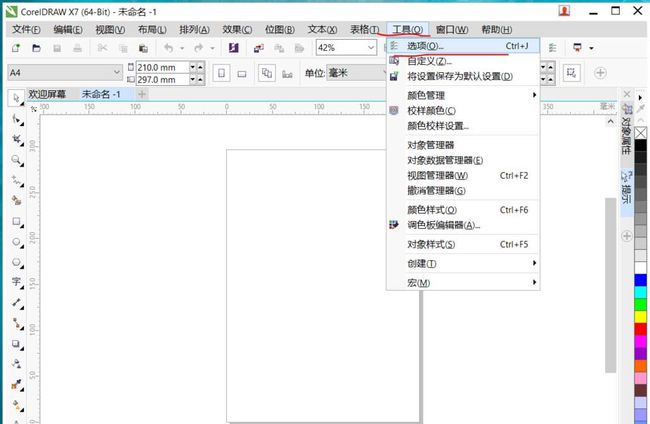The height and width of the screenshot is (424, 650).
Task: Pick the blue palette swatch
Action: pyautogui.click(x=640, y=280)
